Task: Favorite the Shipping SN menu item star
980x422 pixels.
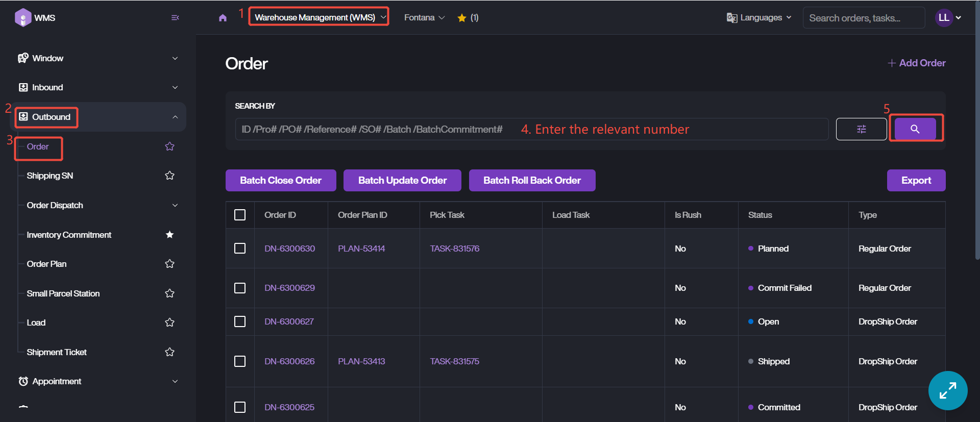Action: click(169, 176)
